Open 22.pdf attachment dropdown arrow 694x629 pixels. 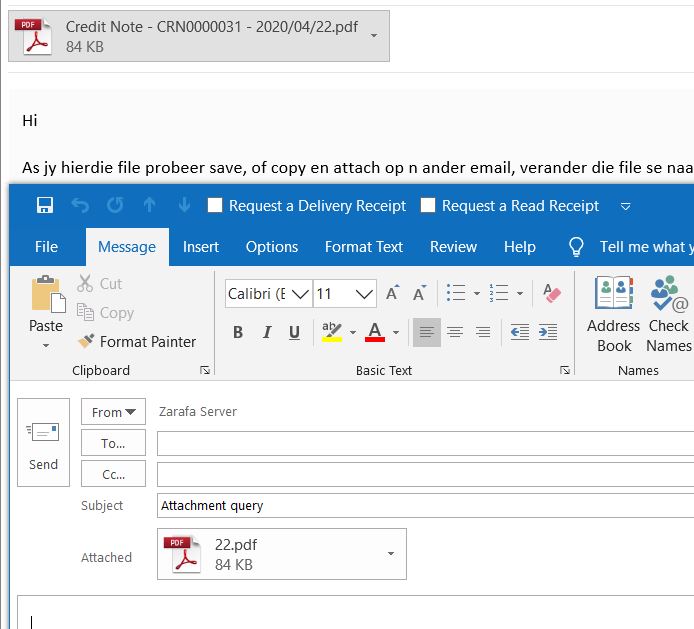pyautogui.click(x=391, y=554)
